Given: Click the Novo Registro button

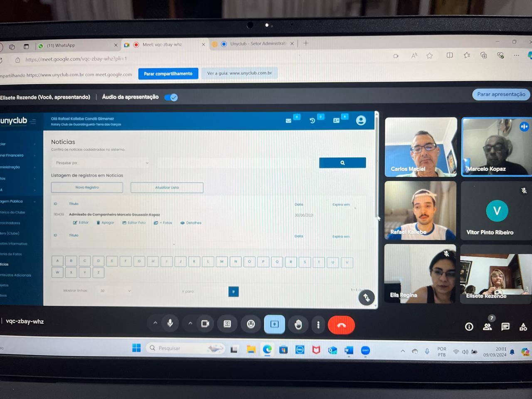Looking at the screenshot, I should [87, 187].
